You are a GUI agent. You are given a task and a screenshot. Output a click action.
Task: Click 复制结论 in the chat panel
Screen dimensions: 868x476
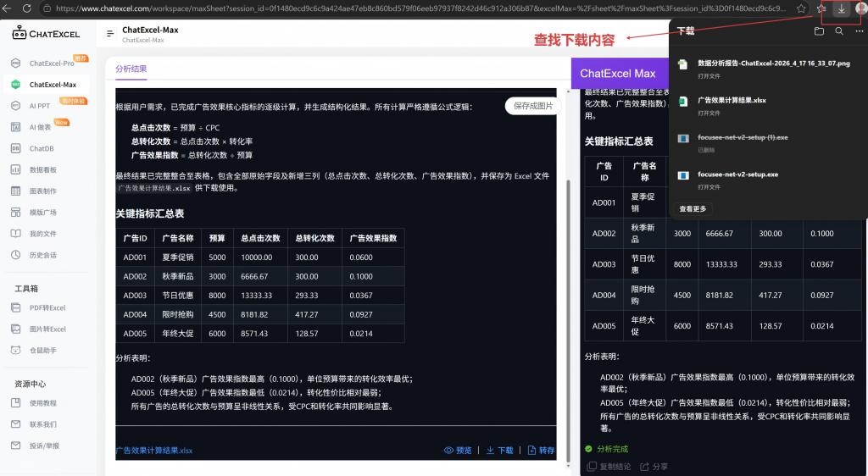609,467
